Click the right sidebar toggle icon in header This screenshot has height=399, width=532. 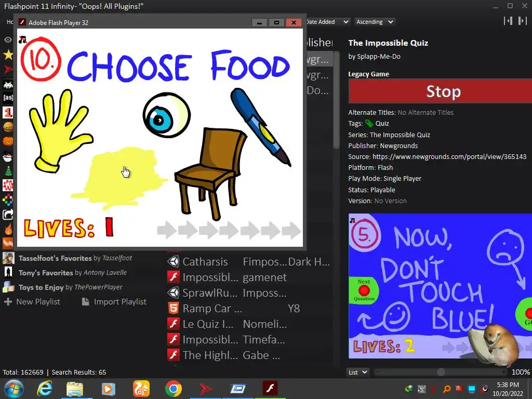(x=522, y=21)
